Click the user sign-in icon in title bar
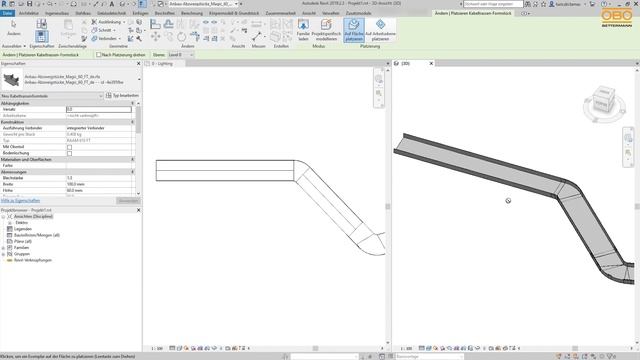Image resolution: width=640 pixels, height=360 pixels. (552, 4)
